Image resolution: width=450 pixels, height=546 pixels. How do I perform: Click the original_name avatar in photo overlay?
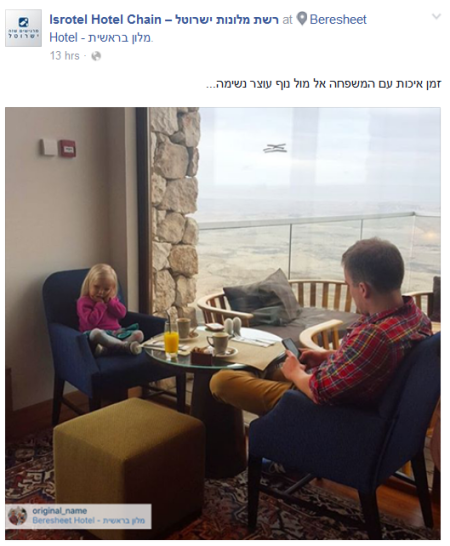(17, 516)
